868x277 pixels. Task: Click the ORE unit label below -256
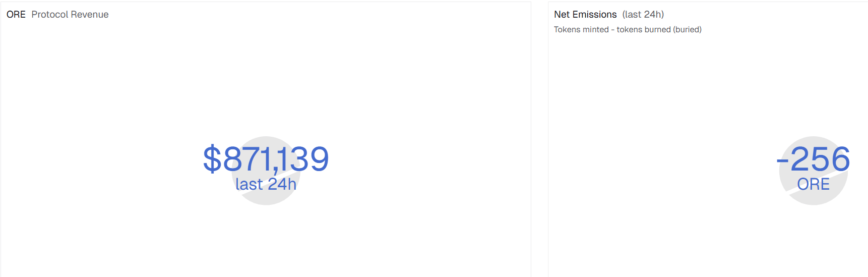click(x=813, y=184)
